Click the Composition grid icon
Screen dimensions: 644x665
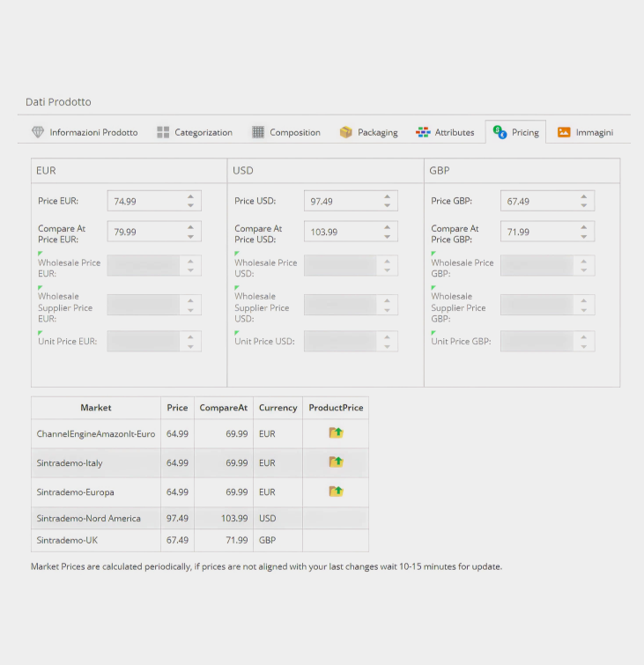(x=258, y=132)
